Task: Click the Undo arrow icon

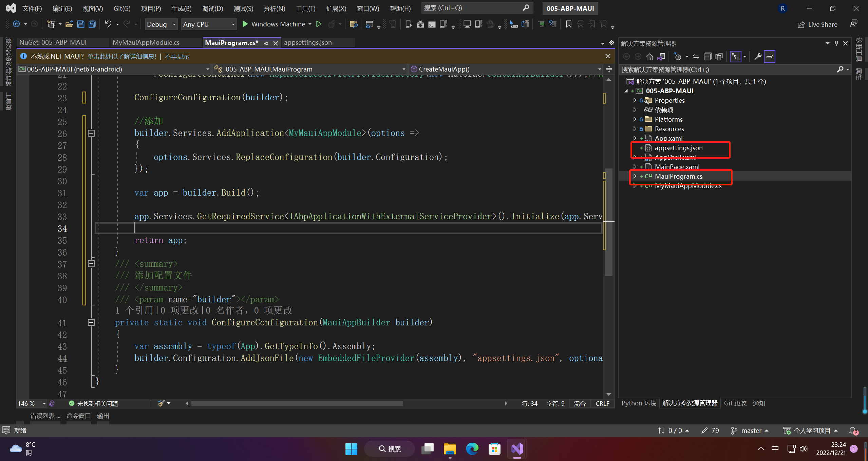Action: click(108, 24)
